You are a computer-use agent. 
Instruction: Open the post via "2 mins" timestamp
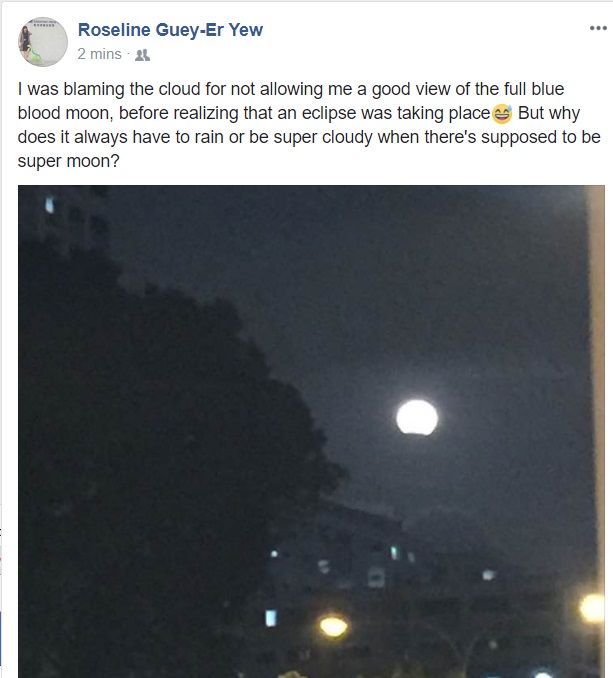tap(99, 55)
